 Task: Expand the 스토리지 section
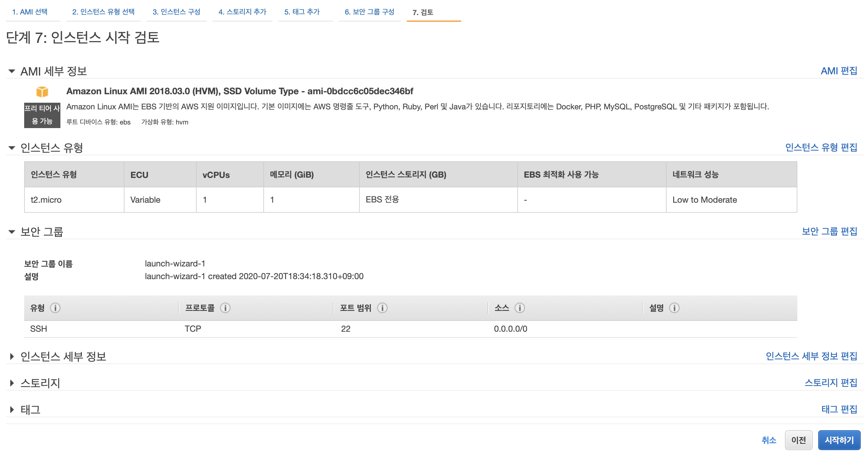(12, 383)
